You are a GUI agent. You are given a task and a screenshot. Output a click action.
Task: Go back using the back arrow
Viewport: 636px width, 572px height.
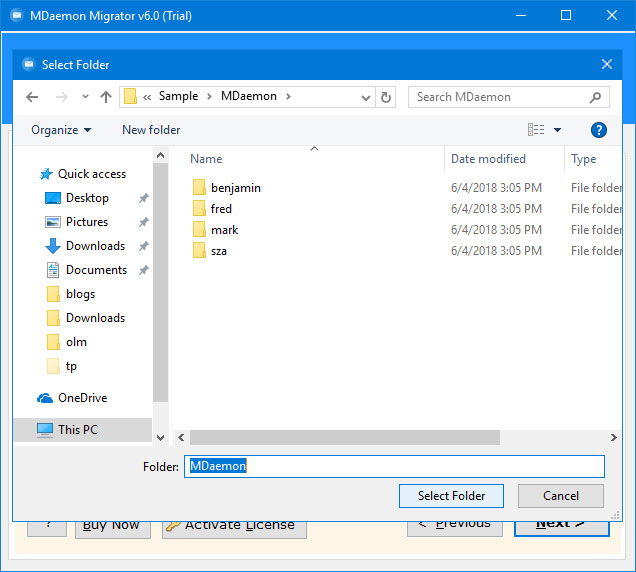tap(32, 97)
